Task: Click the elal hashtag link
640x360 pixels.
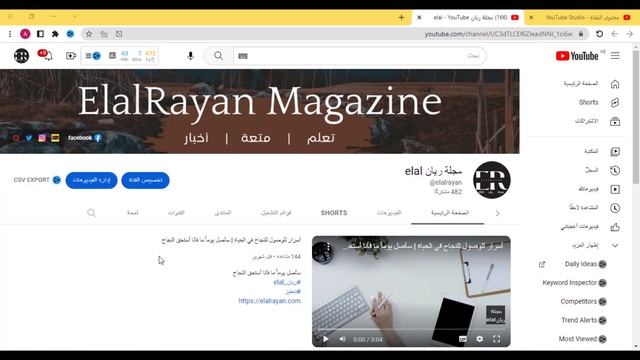Action: pos(287,282)
